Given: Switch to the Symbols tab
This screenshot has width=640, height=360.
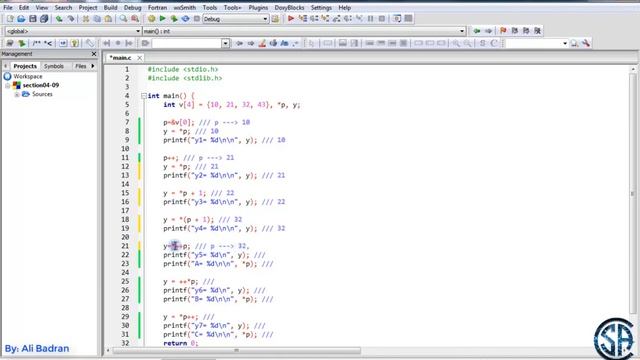Looking at the screenshot, I should [x=53, y=66].
